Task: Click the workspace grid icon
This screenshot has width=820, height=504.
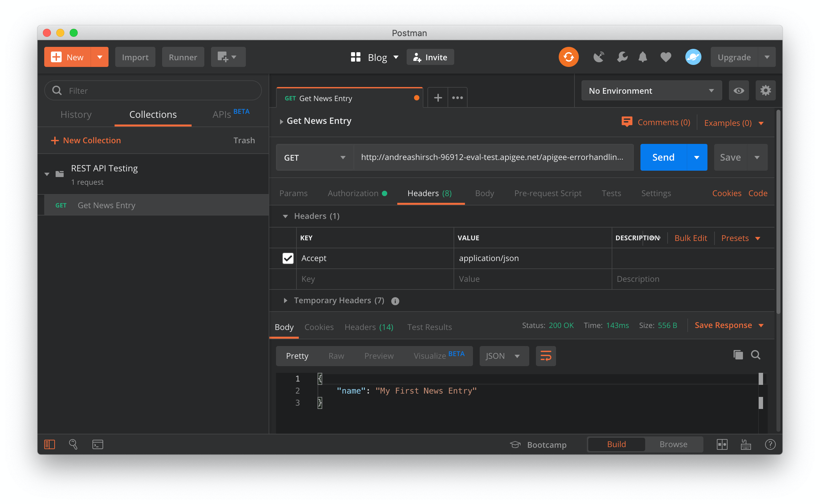Action: coord(356,57)
